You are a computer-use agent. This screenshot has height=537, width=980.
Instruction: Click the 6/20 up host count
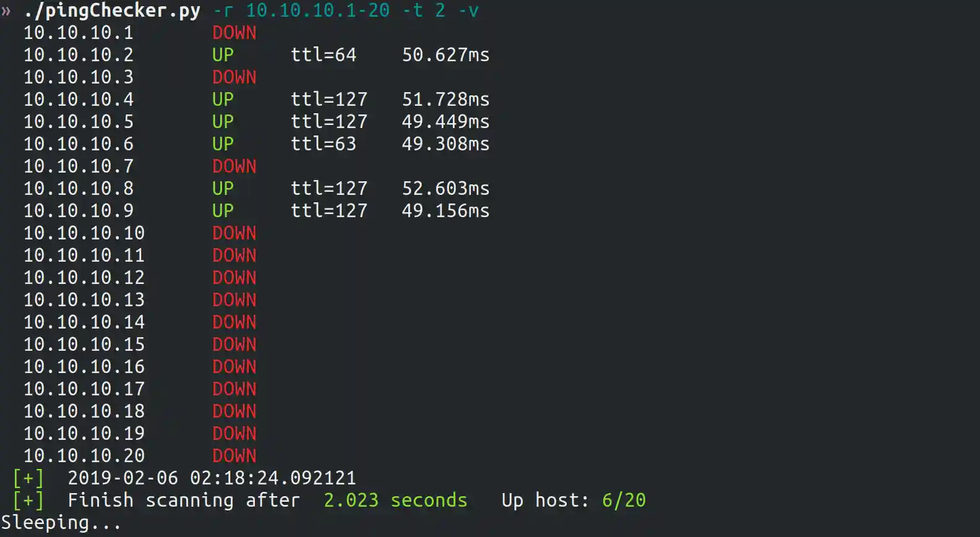624,500
